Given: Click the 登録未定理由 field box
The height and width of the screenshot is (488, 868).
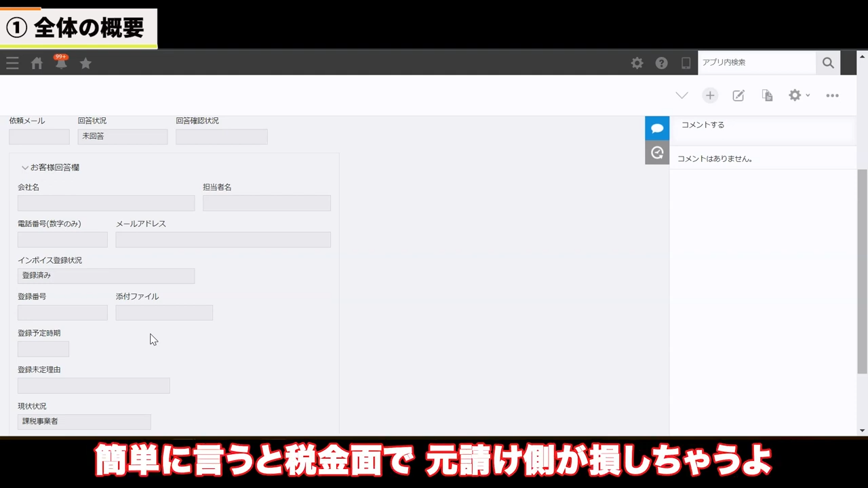Looking at the screenshot, I should [x=94, y=386].
